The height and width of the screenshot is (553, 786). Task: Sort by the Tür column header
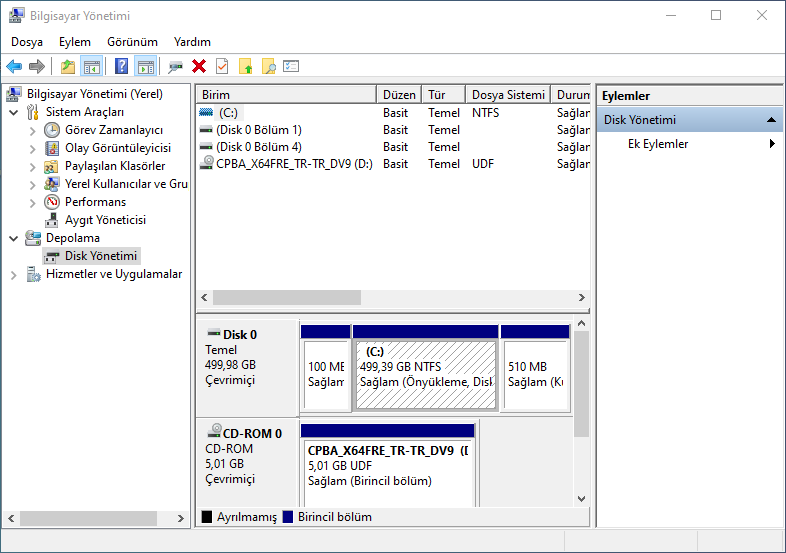[x=444, y=95]
